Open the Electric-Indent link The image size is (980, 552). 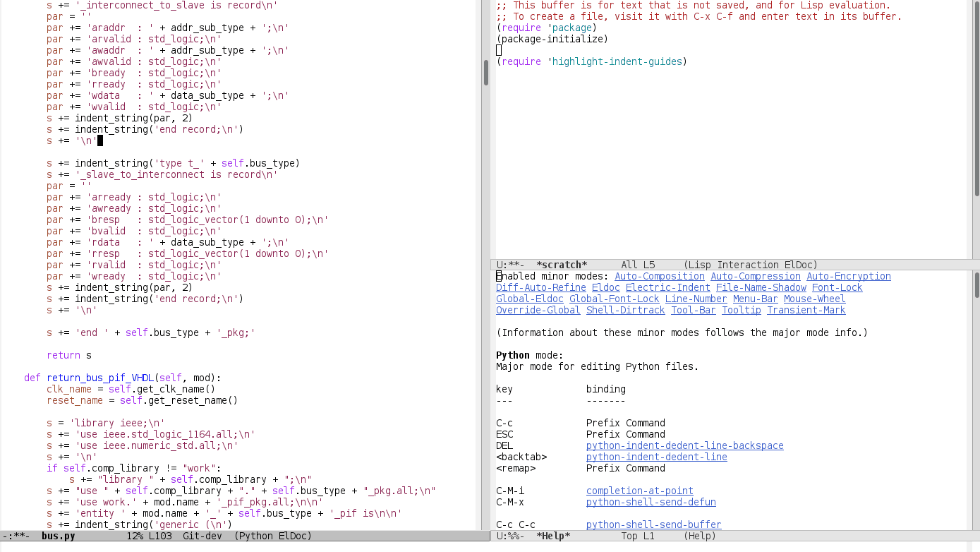pos(668,287)
